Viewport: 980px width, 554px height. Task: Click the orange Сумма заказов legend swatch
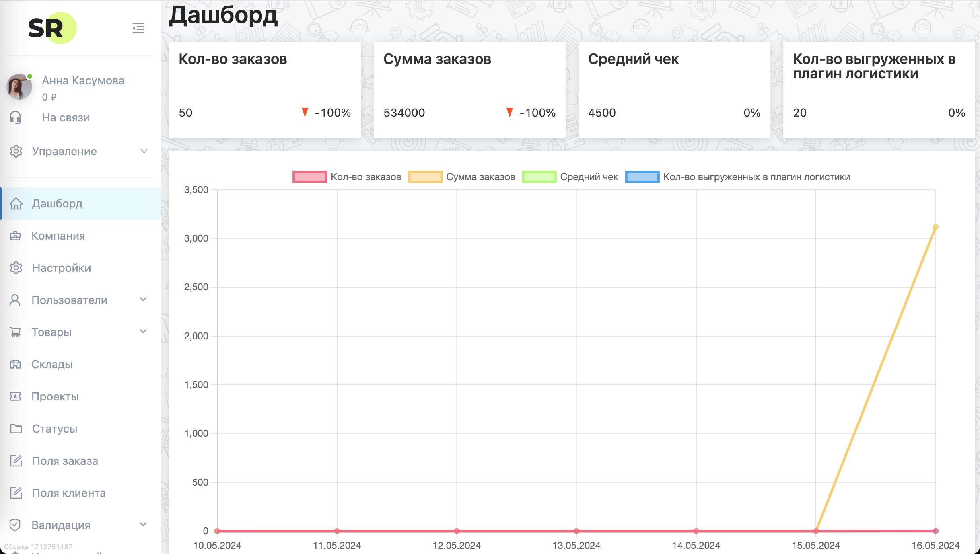(x=425, y=176)
